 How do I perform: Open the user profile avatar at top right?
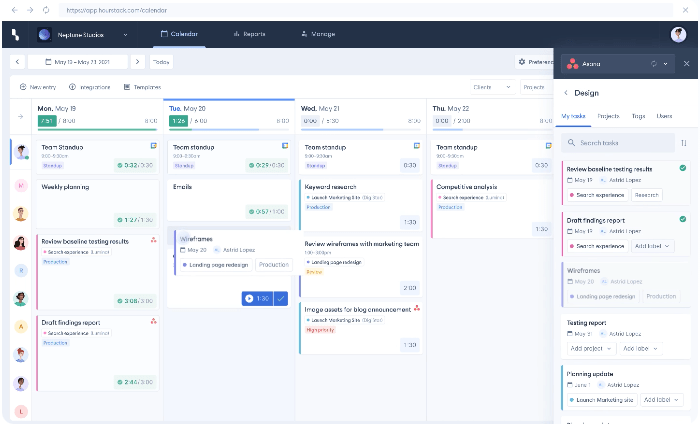point(679,34)
